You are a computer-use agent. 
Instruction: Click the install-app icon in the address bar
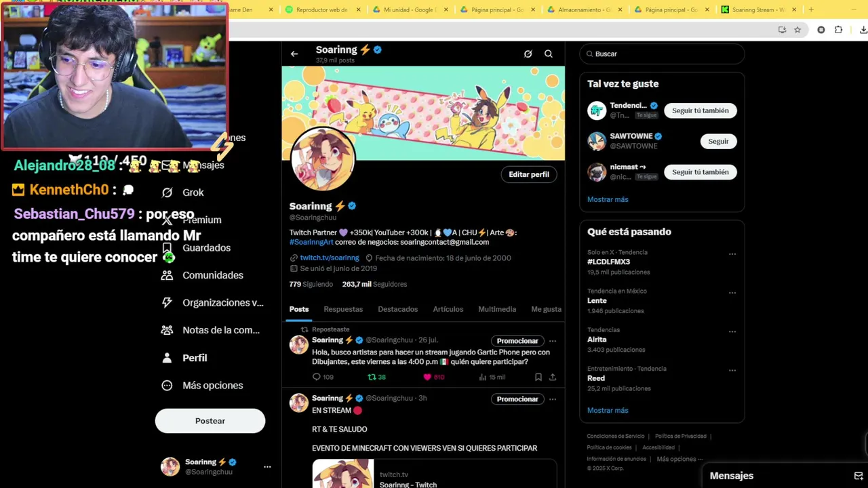[x=782, y=30]
